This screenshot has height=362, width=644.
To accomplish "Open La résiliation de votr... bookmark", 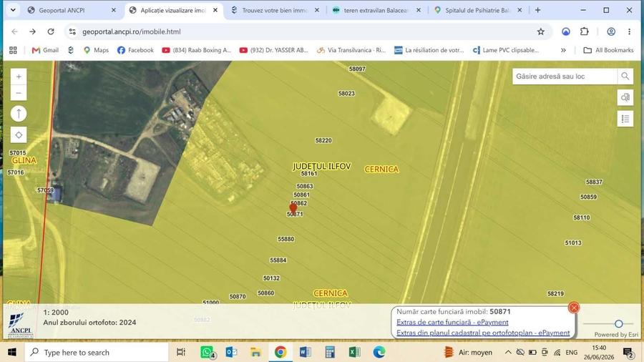I will click(x=429, y=50).
